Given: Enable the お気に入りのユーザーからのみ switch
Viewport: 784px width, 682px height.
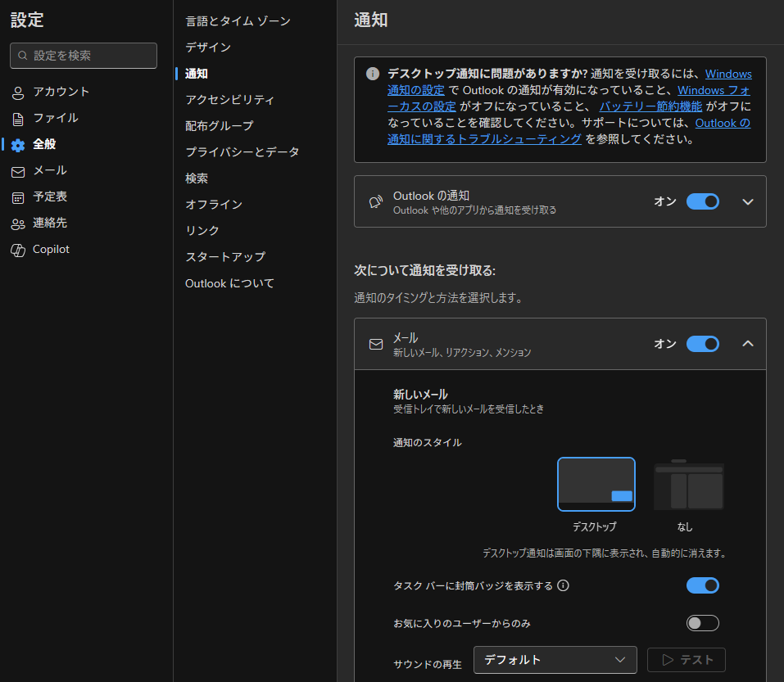Looking at the screenshot, I should [x=703, y=623].
